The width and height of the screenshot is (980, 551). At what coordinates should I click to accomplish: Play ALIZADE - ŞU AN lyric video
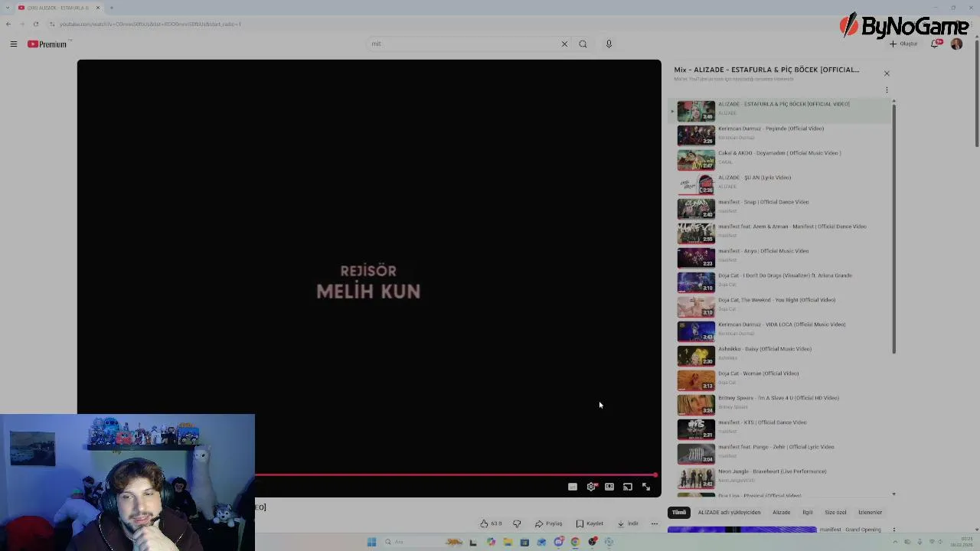coord(781,184)
